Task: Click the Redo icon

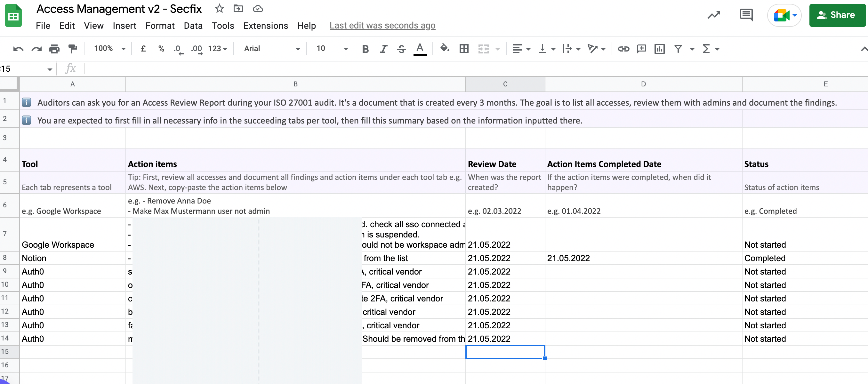Action: click(36, 49)
